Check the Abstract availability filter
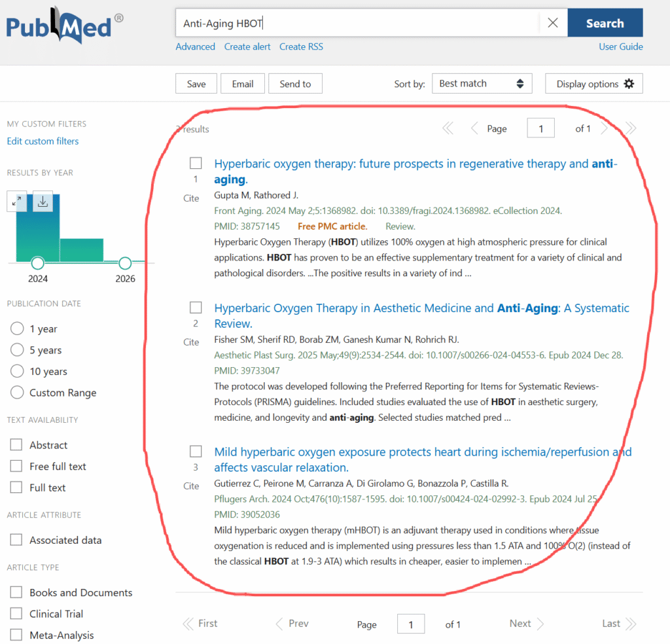The height and width of the screenshot is (644, 670). point(16,445)
